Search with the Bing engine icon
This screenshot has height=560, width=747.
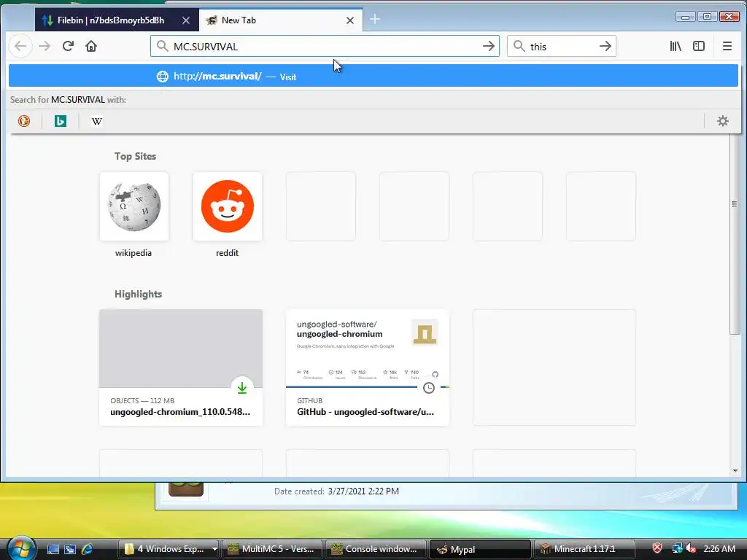click(61, 121)
